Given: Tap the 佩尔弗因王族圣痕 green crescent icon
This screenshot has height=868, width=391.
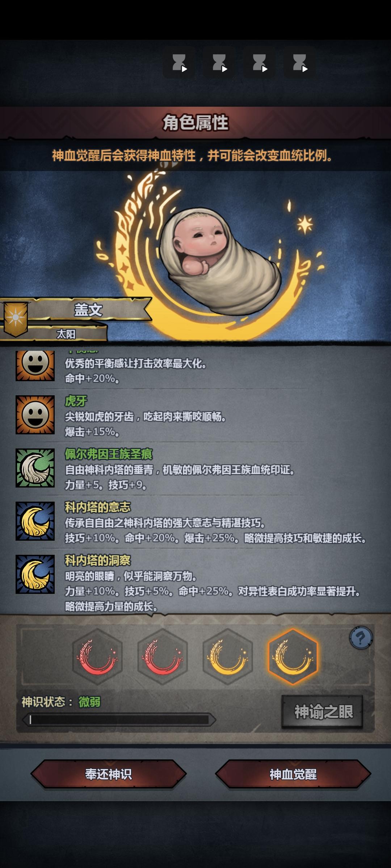Looking at the screenshot, I should (35, 468).
